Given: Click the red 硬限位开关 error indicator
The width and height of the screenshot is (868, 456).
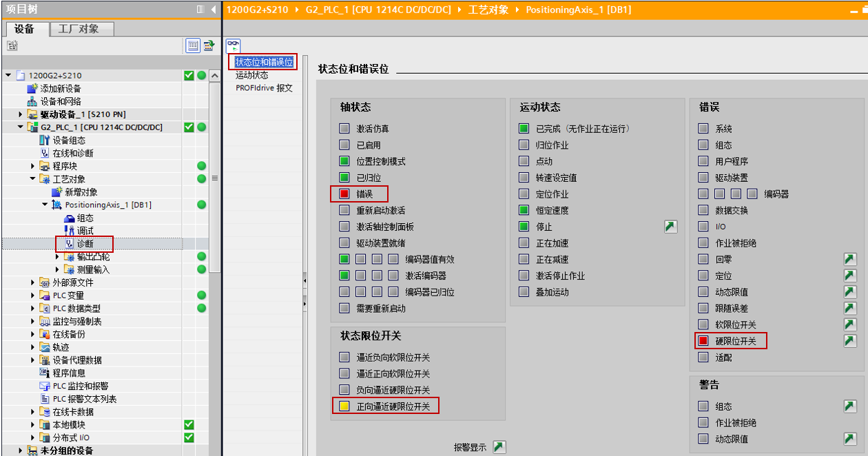Looking at the screenshot, I should click(x=703, y=341).
